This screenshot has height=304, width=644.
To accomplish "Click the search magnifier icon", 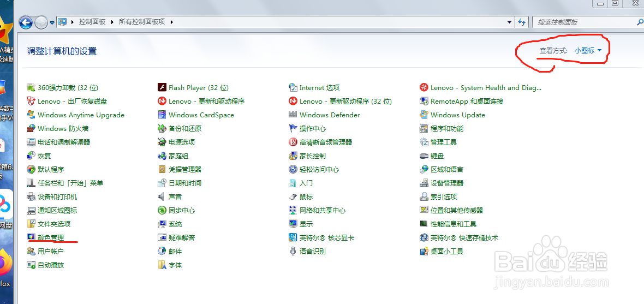I will point(640,22).
